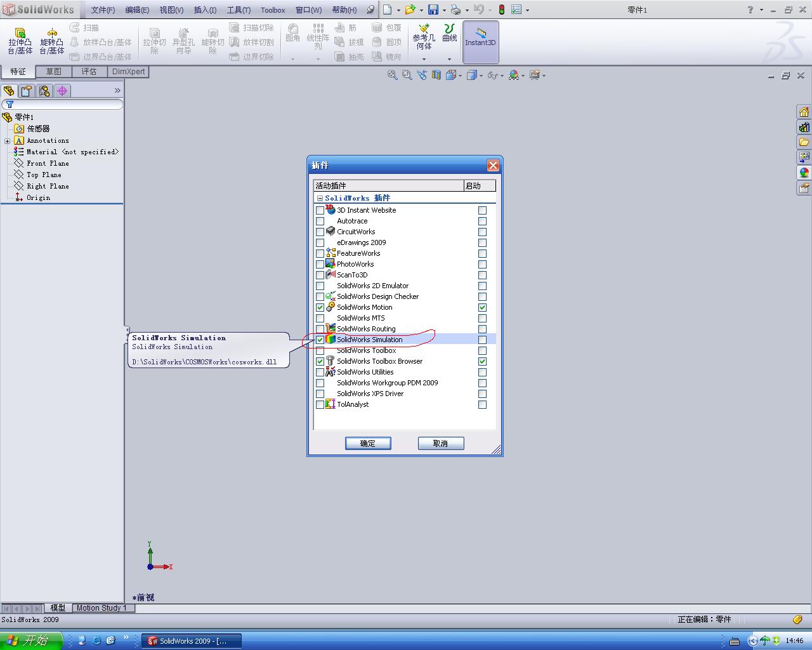Open File Explorer folder icon in task pane
This screenshot has width=812, height=650.
pyautogui.click(x=804, y=142)
